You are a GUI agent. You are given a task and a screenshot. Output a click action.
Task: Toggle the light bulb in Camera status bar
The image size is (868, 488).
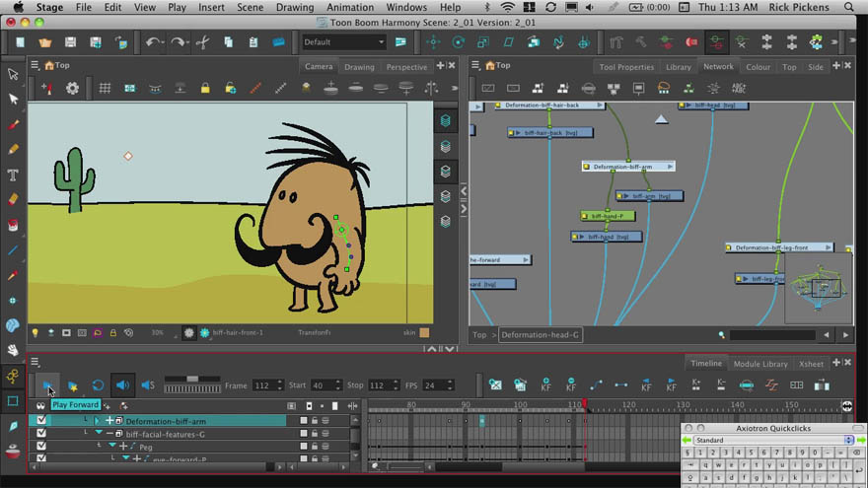(x=36, y=332)
